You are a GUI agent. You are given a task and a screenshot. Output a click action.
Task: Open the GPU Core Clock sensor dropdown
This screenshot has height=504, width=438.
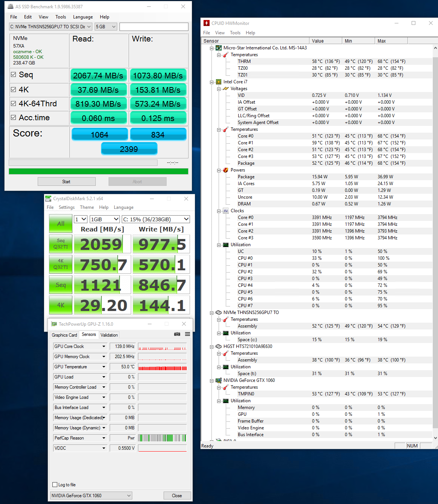80,346
